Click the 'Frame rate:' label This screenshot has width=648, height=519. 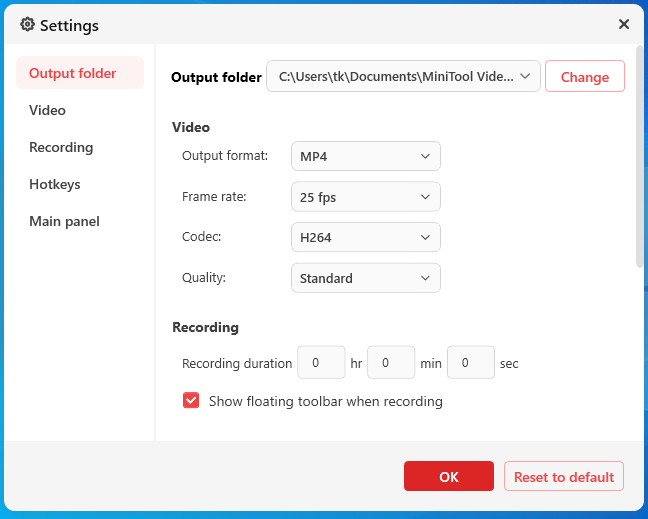[214, 197]
